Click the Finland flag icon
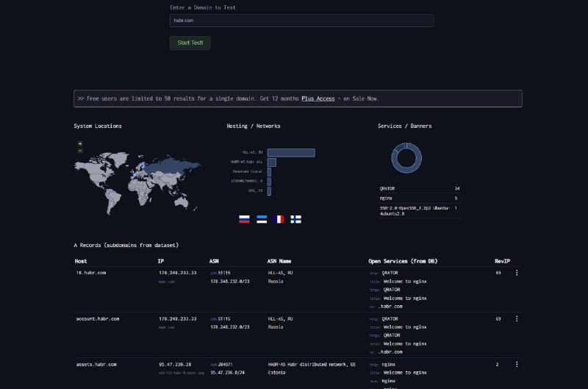The height and width of the screenshot is (389, 588). pos(296,219)
